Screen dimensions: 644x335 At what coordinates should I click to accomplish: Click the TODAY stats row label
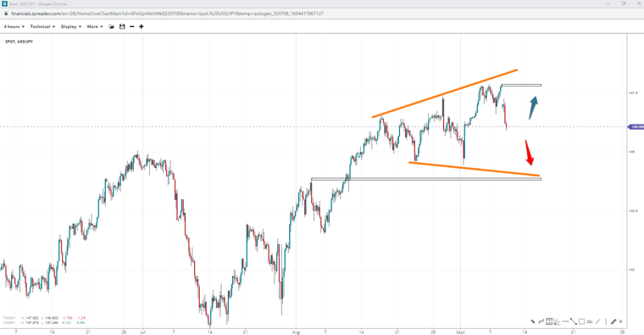9,318
